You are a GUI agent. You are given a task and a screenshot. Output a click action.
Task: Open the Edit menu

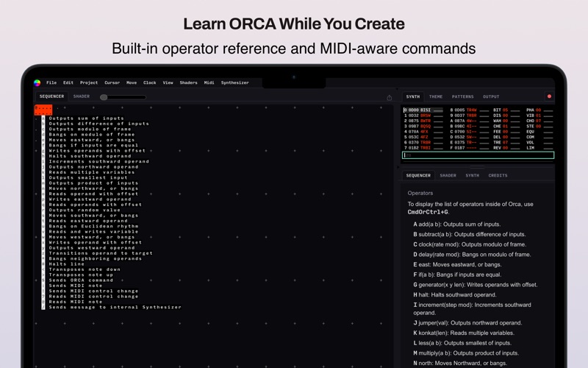click(68, 82)
